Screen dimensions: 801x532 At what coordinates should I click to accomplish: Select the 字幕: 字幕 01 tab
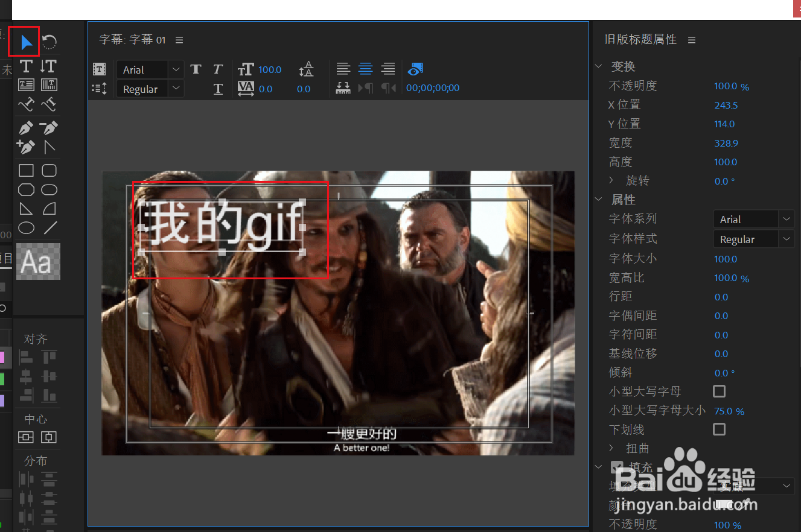pos(132,40)
